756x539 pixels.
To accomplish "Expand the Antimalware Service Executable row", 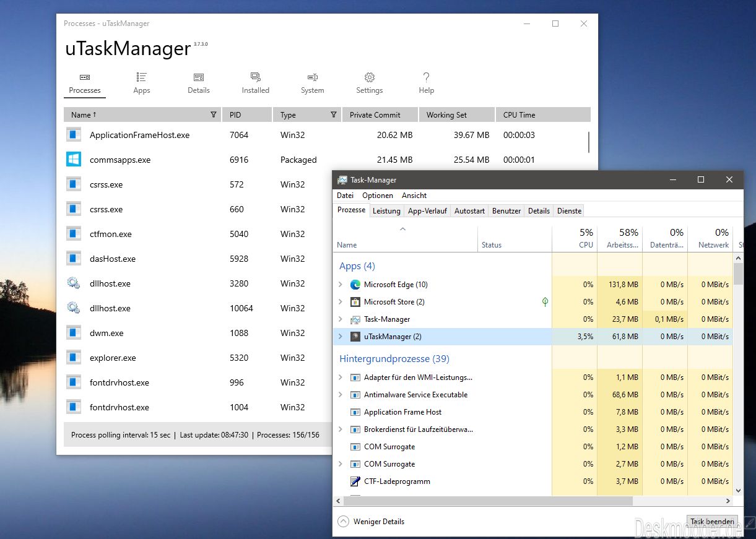I will [x=341, y=395].
